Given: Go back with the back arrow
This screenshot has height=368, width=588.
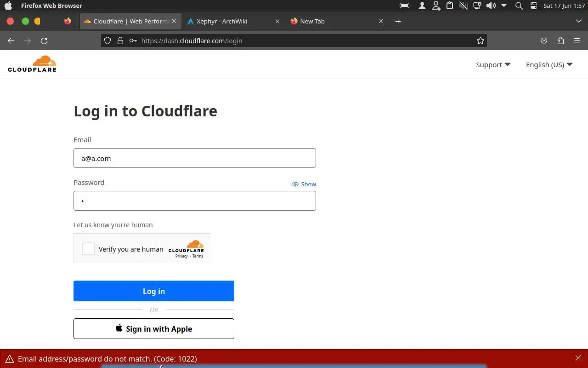Looking at the screenshot, I should [x=11, y=40].
